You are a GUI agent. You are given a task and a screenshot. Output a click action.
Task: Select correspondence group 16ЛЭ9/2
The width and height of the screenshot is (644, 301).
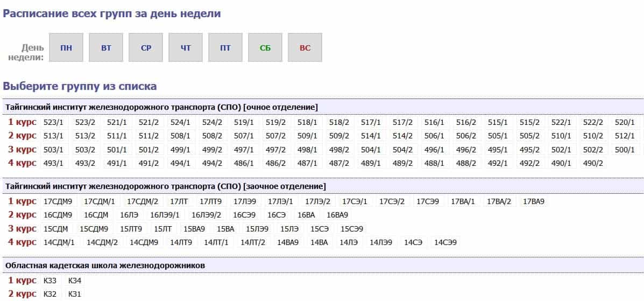tap(206, 215)
